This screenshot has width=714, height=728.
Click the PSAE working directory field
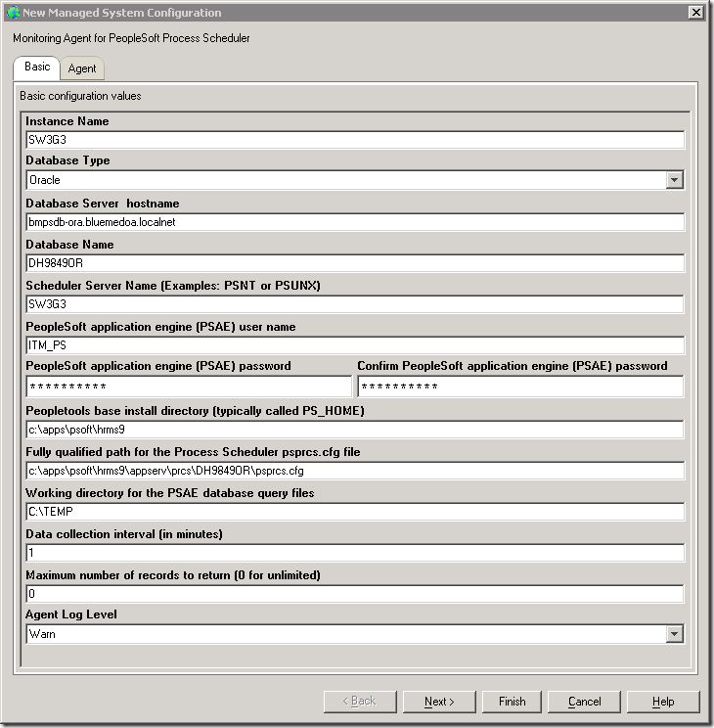tap(355, 512)
